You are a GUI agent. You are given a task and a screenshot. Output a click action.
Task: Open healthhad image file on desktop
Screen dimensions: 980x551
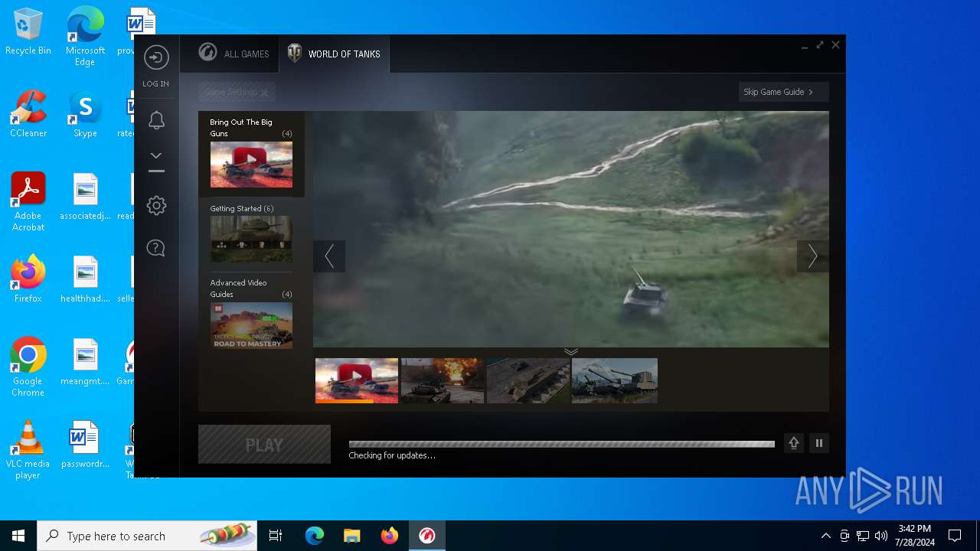point(85,279)
